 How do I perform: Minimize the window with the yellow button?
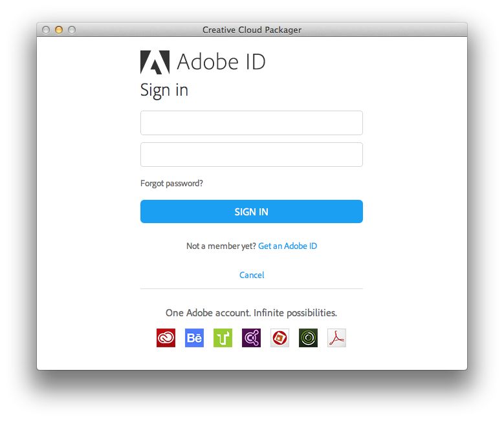pyautogui.click(x=59, y=30)
